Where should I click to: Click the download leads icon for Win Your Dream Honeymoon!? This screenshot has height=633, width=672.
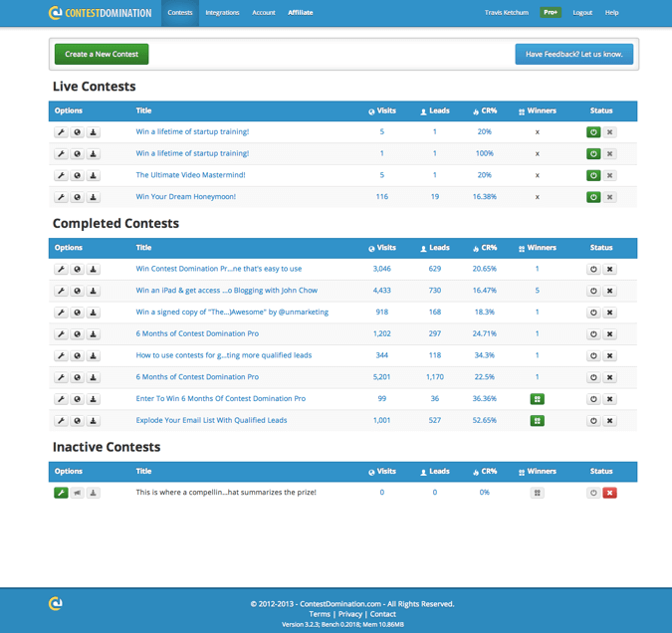pyautogui.click(x=93, y=197)
